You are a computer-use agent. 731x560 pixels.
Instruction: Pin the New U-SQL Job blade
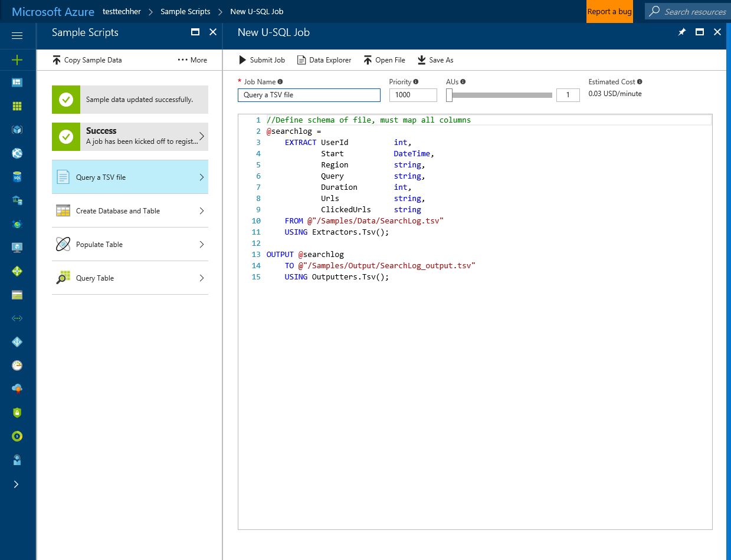pos(682,32)
